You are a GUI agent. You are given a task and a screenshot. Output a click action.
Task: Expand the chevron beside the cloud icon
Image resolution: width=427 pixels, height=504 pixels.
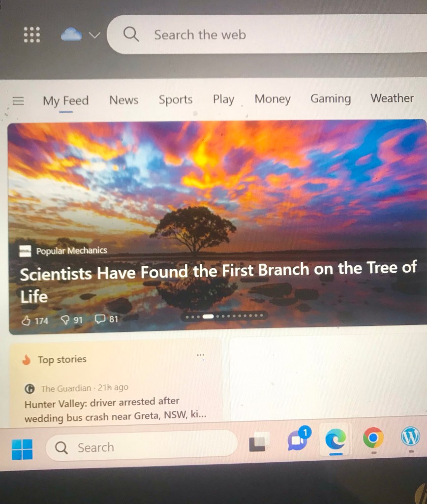click(x=94, y=35)
